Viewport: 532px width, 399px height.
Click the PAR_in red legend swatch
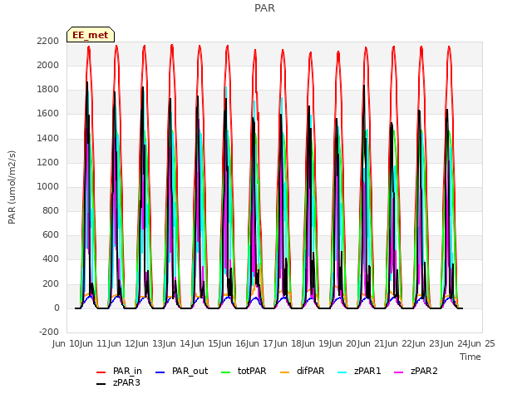[x=101, y=372]
